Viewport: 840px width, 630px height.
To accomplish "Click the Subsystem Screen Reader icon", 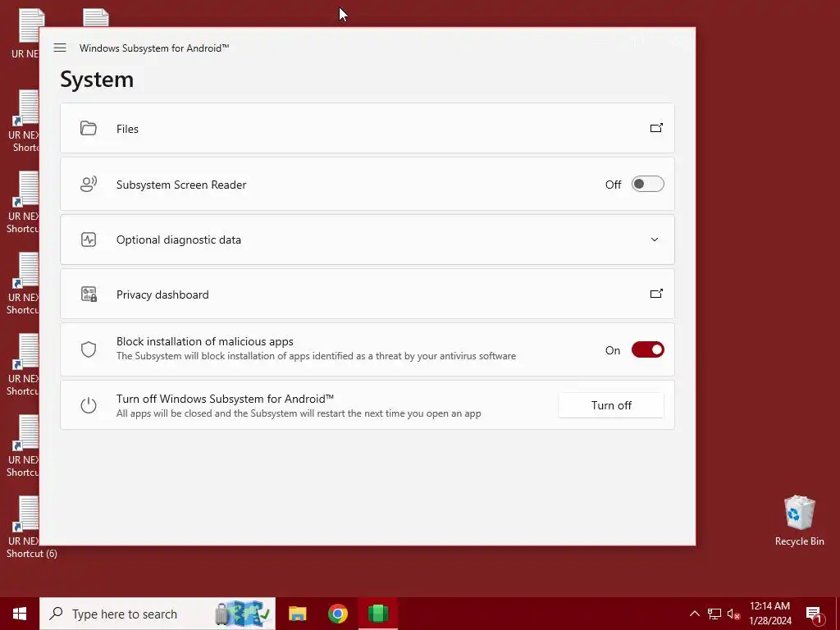I will (89, 185).
